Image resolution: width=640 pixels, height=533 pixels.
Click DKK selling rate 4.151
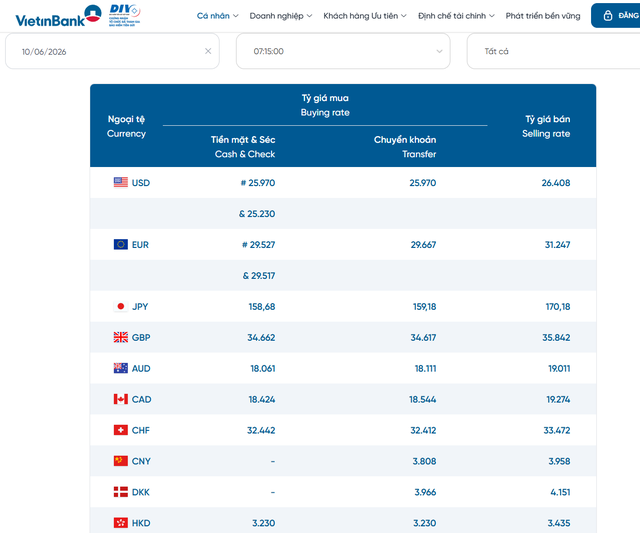click(560, 492)
